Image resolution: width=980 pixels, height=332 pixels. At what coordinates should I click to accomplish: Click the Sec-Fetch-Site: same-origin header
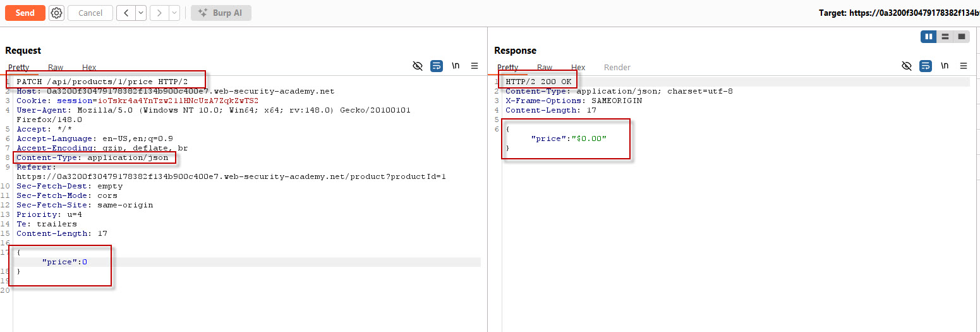point(85,206)
